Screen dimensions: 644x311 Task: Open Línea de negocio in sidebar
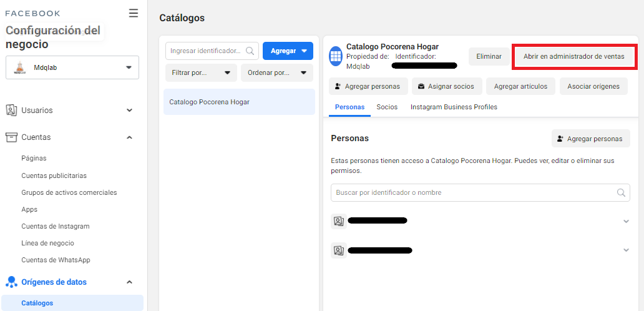pos(47,243)
